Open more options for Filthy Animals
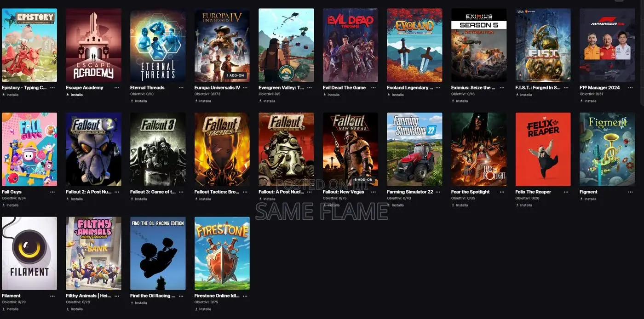 117,296
